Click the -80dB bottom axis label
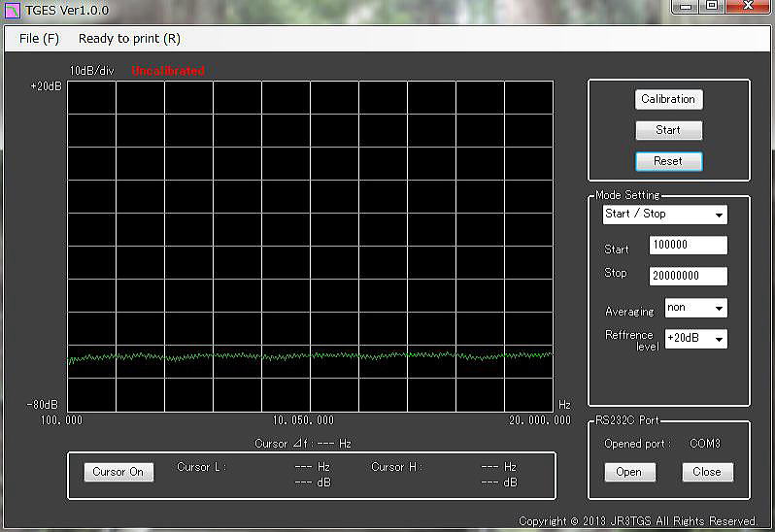775x532 pixels. (43, 405)
